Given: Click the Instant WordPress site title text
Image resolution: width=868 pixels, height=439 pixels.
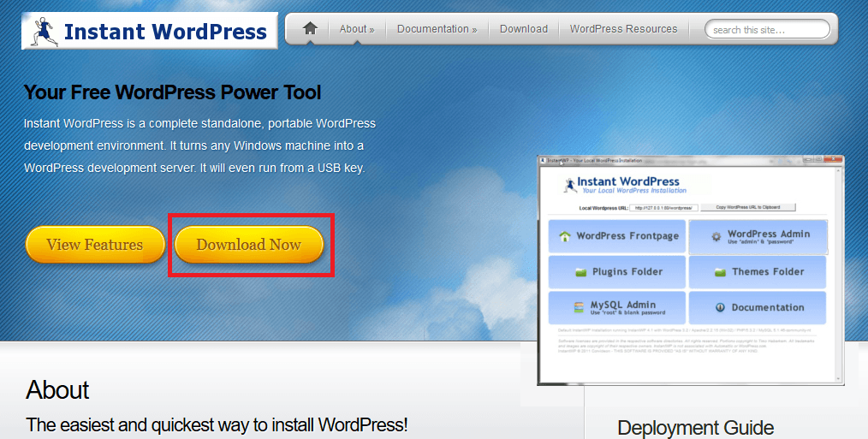Looking at the screenshot, I should pos(165,33).
